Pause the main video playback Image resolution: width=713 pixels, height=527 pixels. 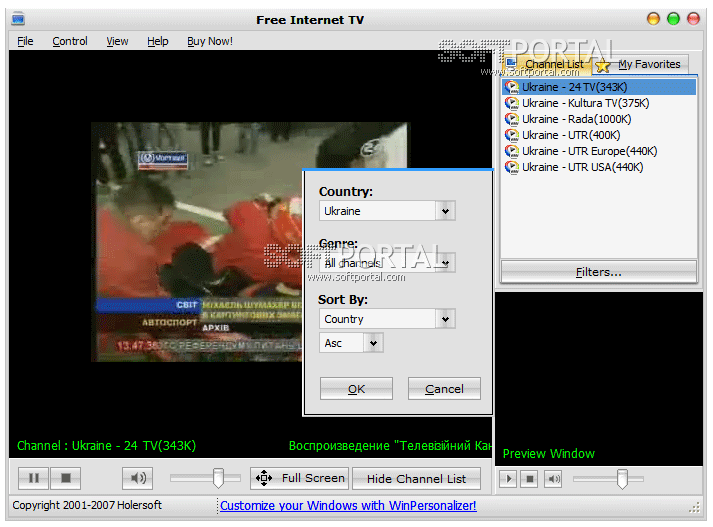[33, 478]
